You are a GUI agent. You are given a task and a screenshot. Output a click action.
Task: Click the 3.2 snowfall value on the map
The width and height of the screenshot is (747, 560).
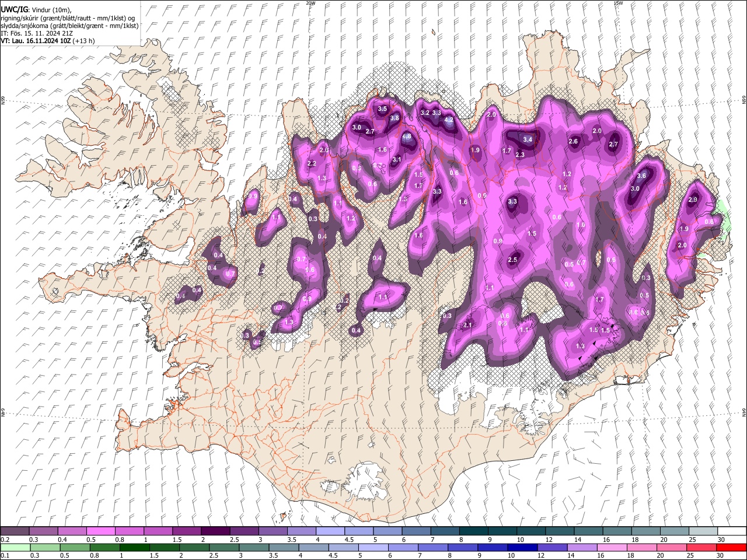coord(425,113)
